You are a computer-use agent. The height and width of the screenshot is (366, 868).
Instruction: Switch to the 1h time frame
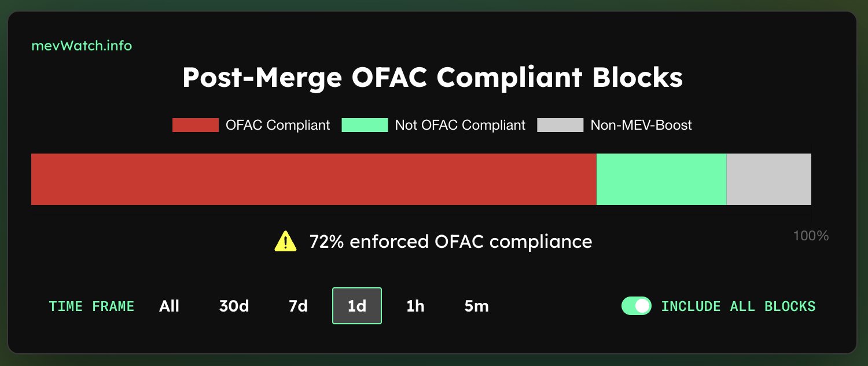pos(415,306)
